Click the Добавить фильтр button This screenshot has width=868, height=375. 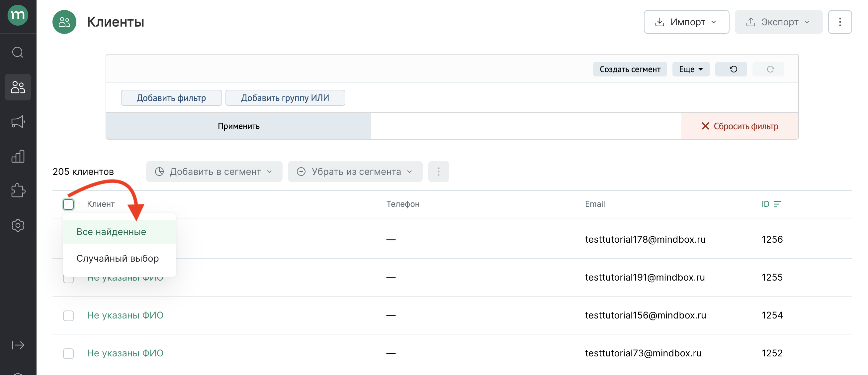(171, 98)
